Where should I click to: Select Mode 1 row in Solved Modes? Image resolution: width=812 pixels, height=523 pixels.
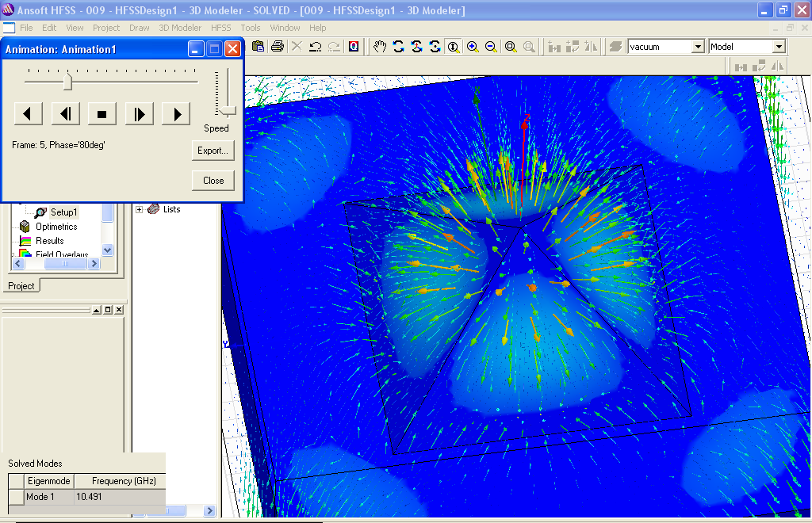point(87,497)
